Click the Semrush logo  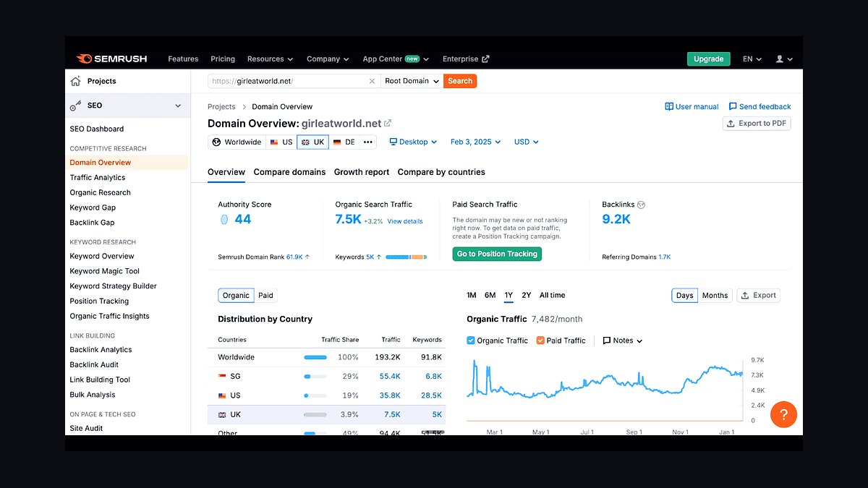coord(111,59)
